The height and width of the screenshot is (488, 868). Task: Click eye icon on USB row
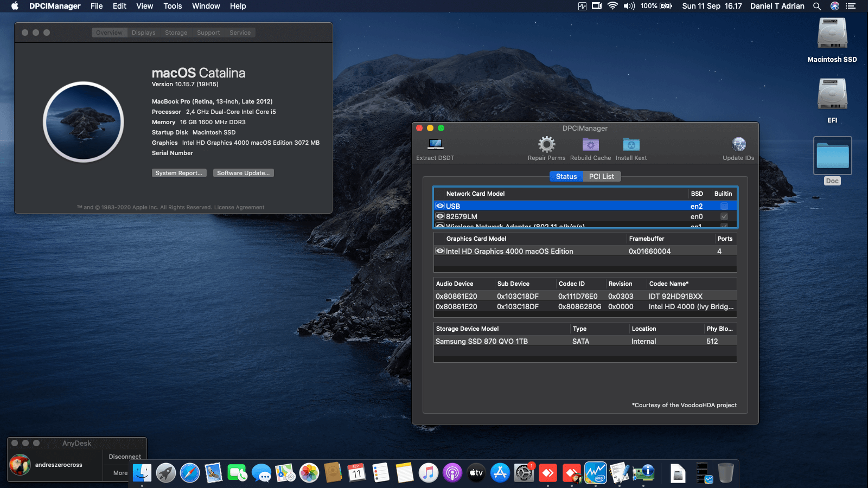[x=440, y=206]
